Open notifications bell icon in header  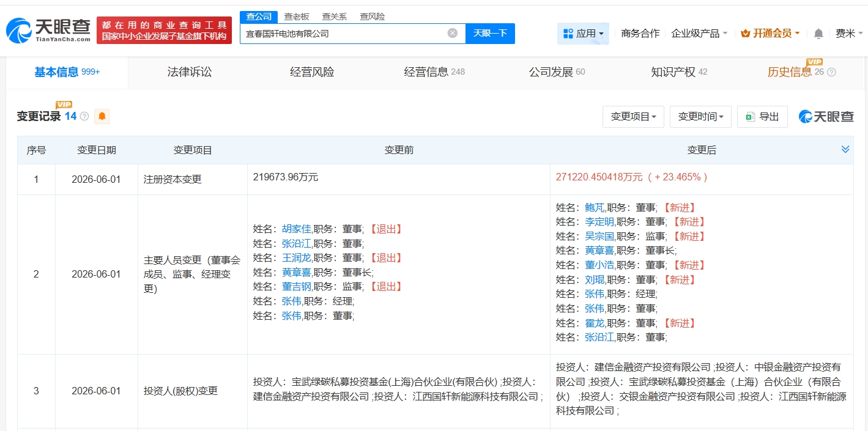(818, 34)
